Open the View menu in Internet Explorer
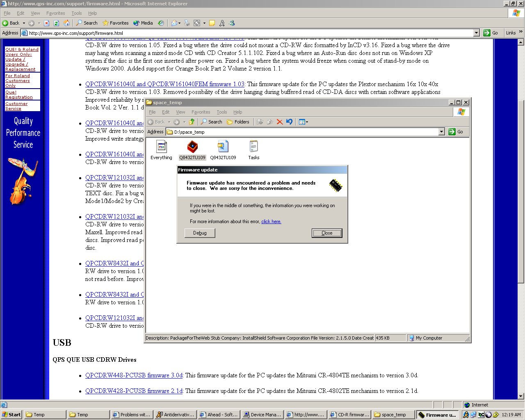525x420 pixels. (35, 13)
